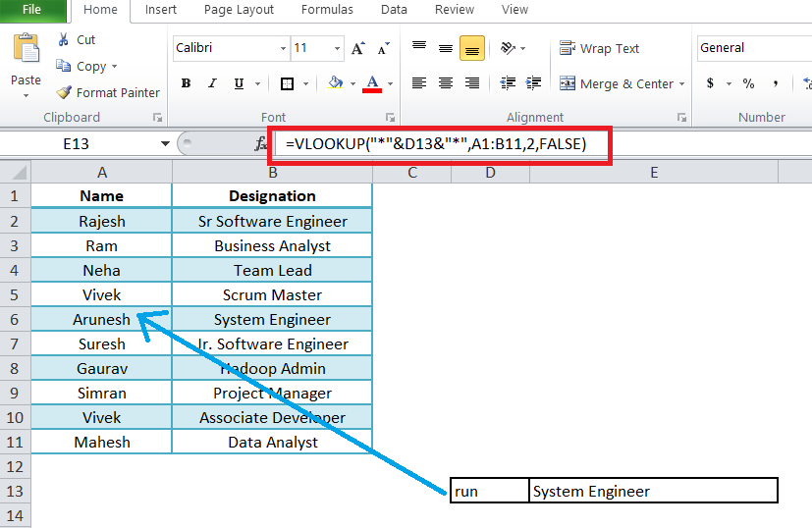The image size is (812, 528).
Task: Open Clipboard dialog launcher
Action: [x=157, y=118]
